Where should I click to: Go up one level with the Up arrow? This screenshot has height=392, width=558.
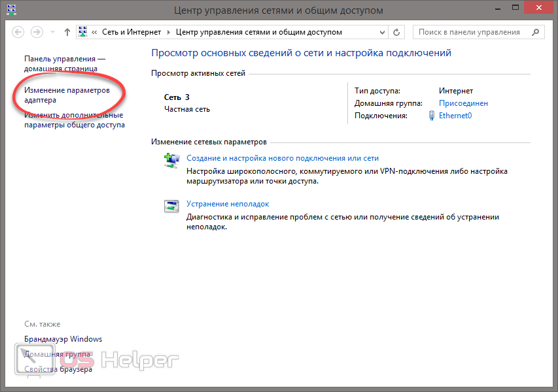(67, 32)
